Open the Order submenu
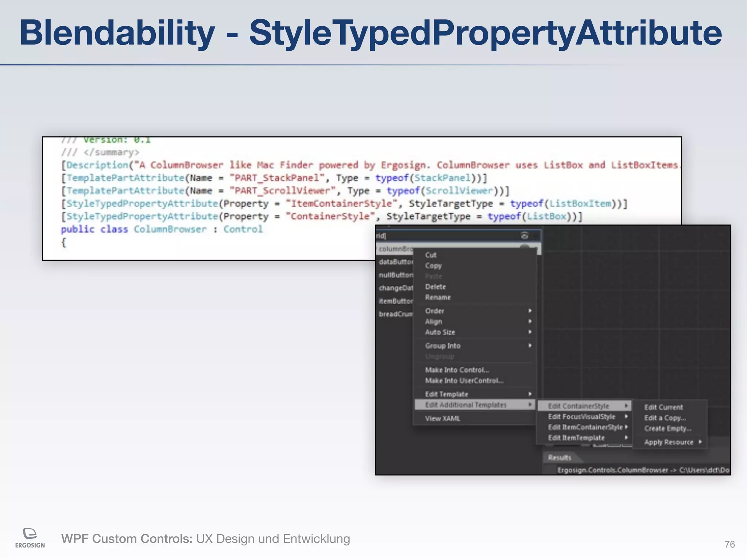 click(475, 311)
